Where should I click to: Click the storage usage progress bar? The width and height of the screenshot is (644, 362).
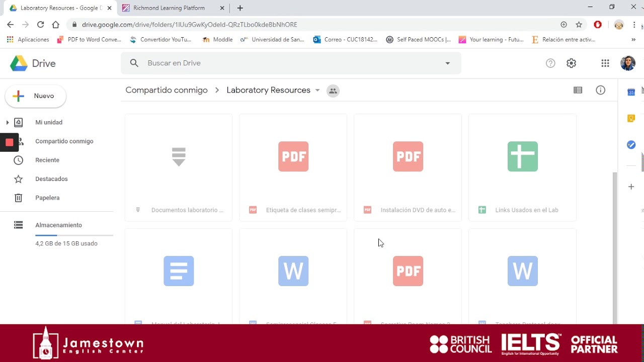pyautogui.click(x=74, y=235)
